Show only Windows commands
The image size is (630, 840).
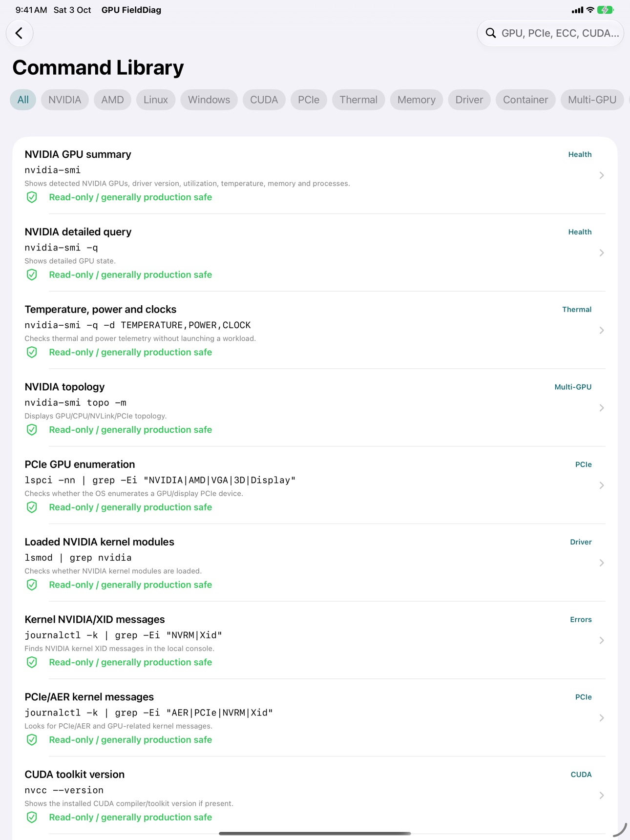[209, 100]
